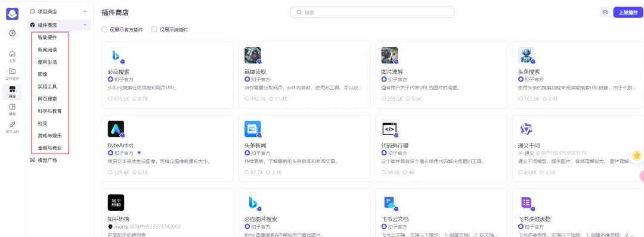
Task: Select 网页搜索 category
Action: pyautogui.click(x=47, y=99)
